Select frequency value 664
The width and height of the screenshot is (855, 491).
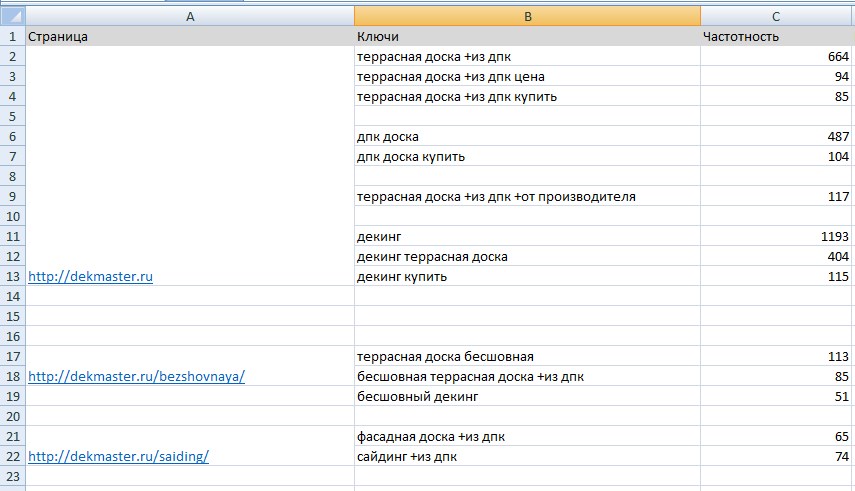776,57
